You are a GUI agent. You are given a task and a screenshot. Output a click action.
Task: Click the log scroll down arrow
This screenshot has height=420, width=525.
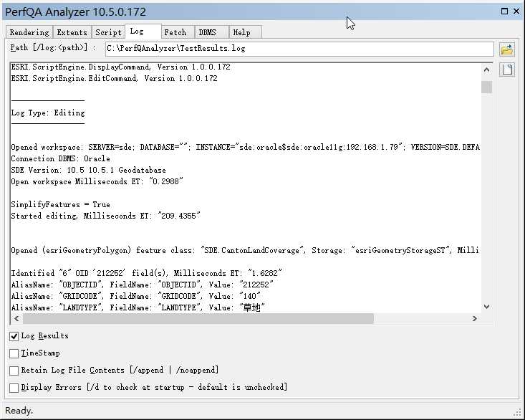[x=487, y=307]
